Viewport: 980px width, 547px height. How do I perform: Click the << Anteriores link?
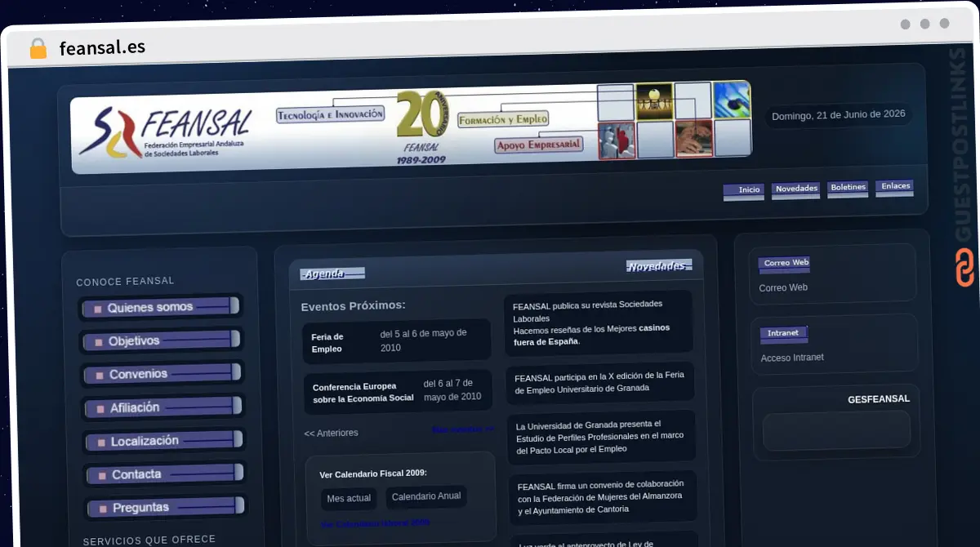(x=331, y=433)
